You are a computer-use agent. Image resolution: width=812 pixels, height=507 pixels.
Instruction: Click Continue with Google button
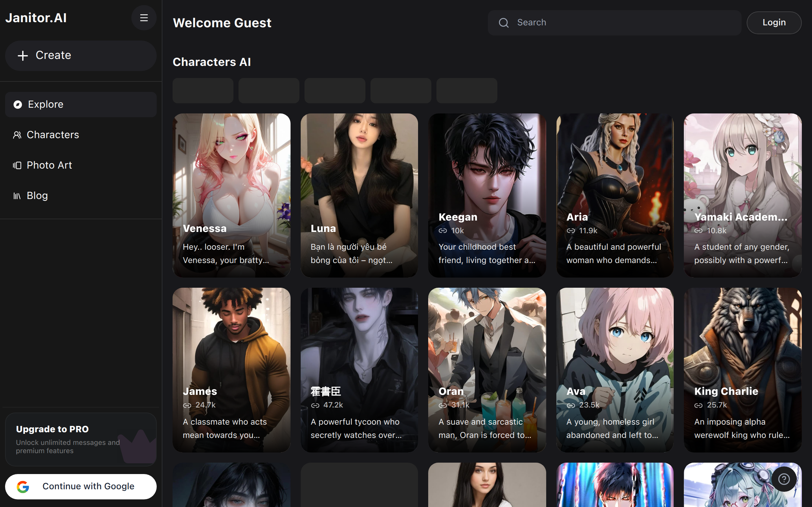pyautogui.click(x=81, y=486)
